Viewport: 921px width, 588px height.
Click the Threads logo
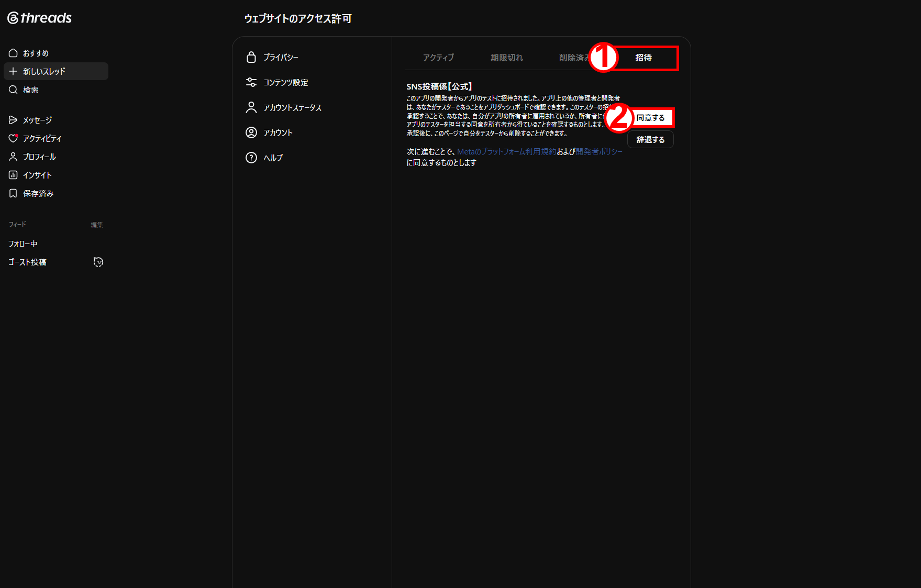pyautogui.click(x=39, y=18)
